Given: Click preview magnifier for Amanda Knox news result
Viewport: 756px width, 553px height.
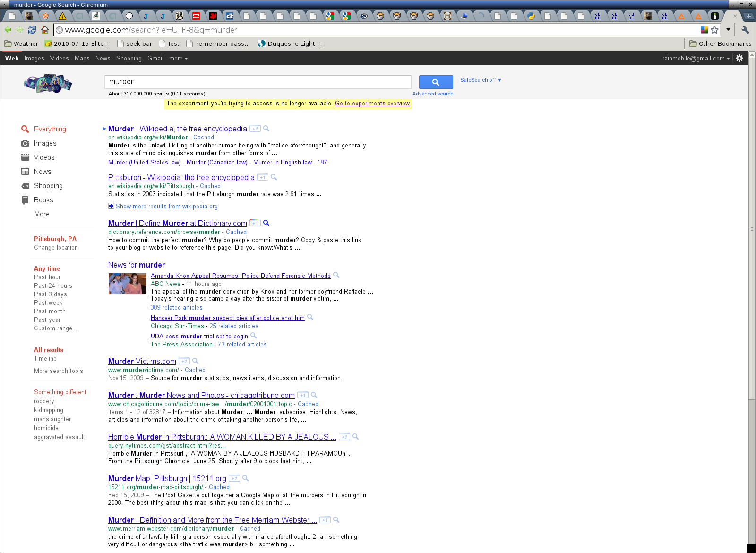Looking at the screenshot, I should (x=336, y=275).
